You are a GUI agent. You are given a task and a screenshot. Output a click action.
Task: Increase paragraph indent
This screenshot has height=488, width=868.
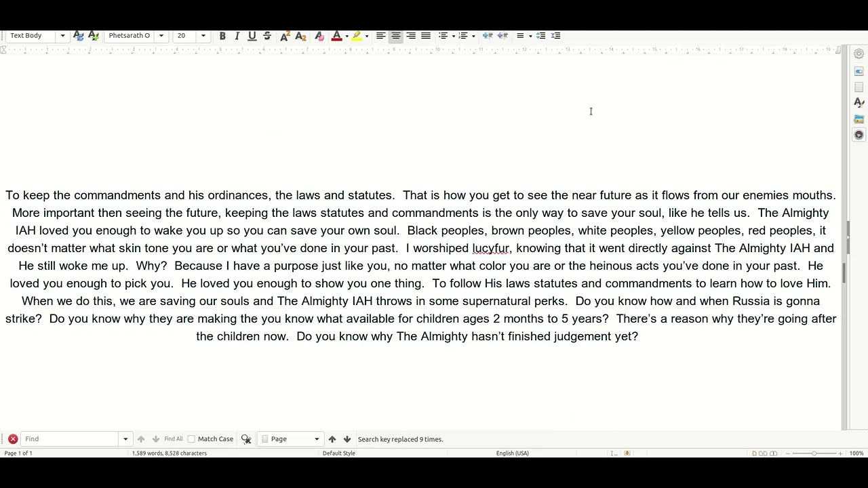point(488,36)
